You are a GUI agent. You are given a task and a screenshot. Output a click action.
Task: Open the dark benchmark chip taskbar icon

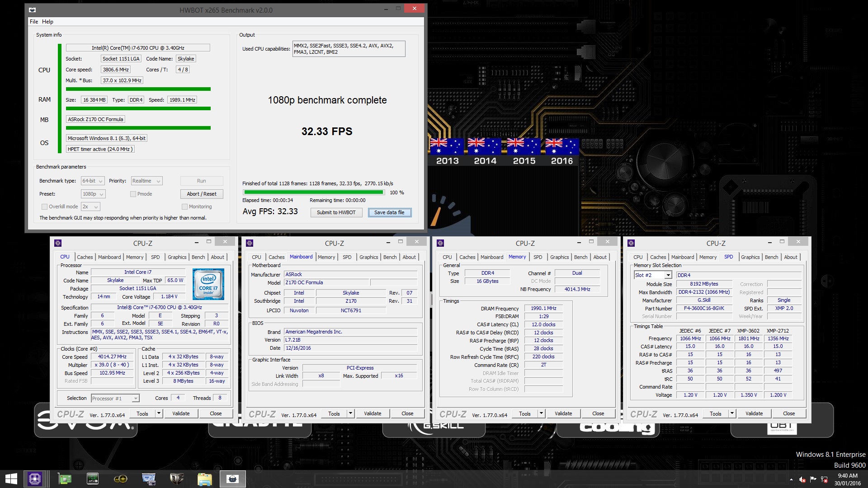[93, 479]
